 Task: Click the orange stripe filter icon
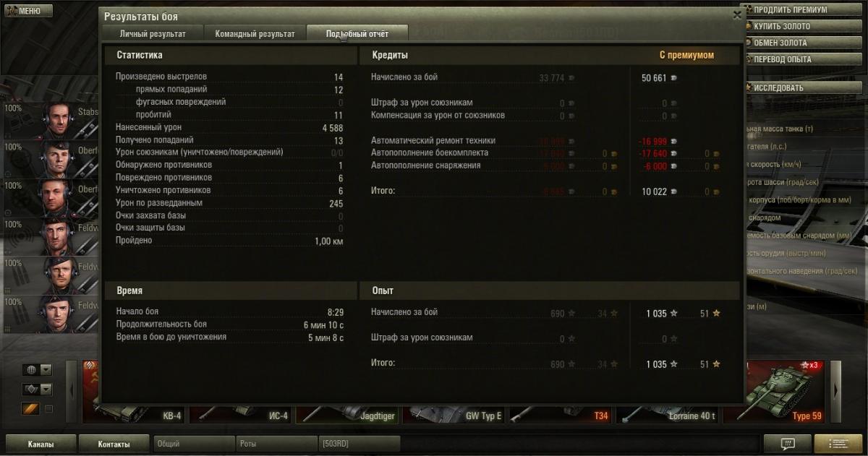tap(31, 409)
